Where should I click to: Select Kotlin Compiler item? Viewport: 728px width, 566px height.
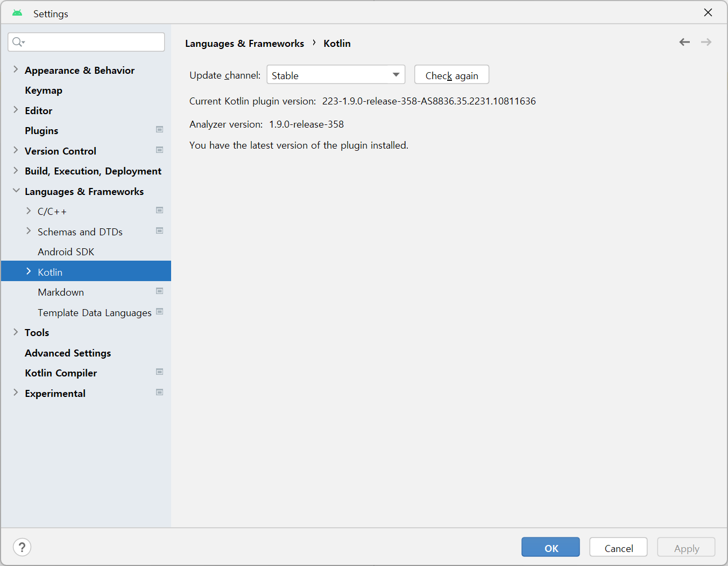[x=61, y=373]
